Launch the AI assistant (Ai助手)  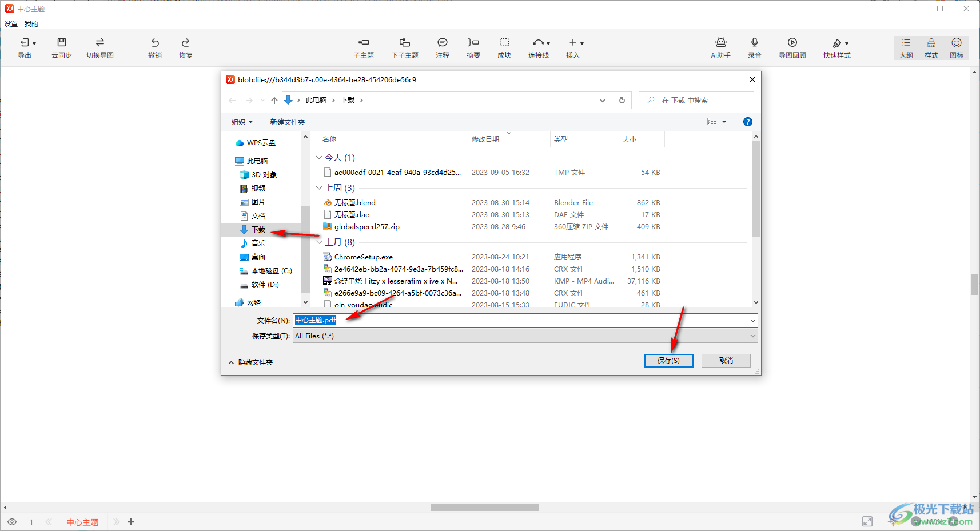[721, 48]
